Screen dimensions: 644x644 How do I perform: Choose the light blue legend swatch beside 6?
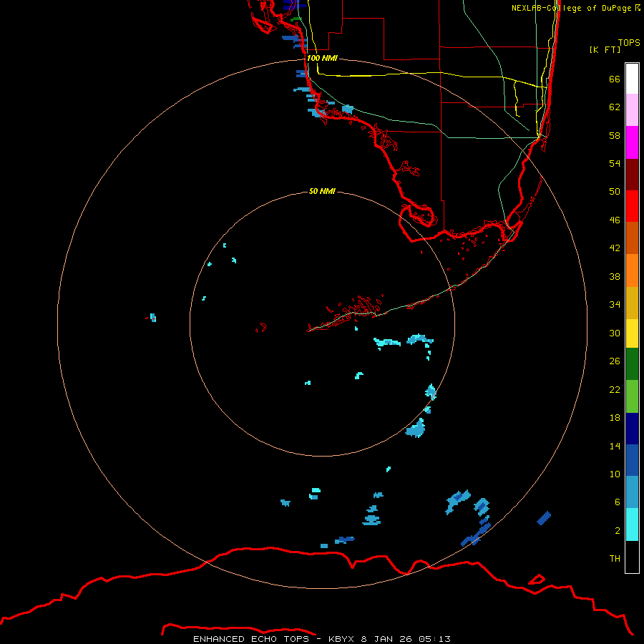click(632, 492)
